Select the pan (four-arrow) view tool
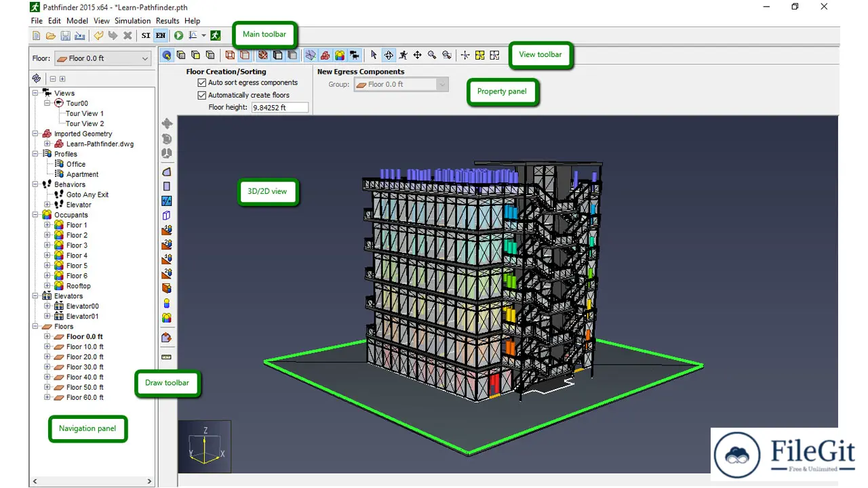This screenshot has width=868, height=488. tap(418, 56)
